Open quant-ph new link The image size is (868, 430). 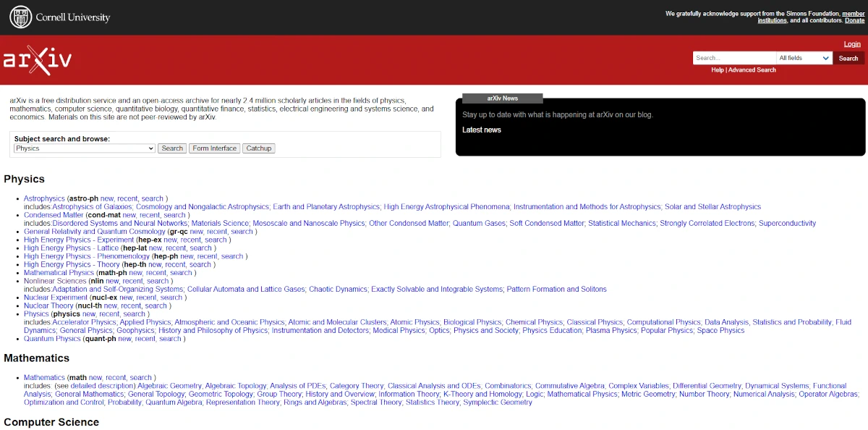(125, 339)
